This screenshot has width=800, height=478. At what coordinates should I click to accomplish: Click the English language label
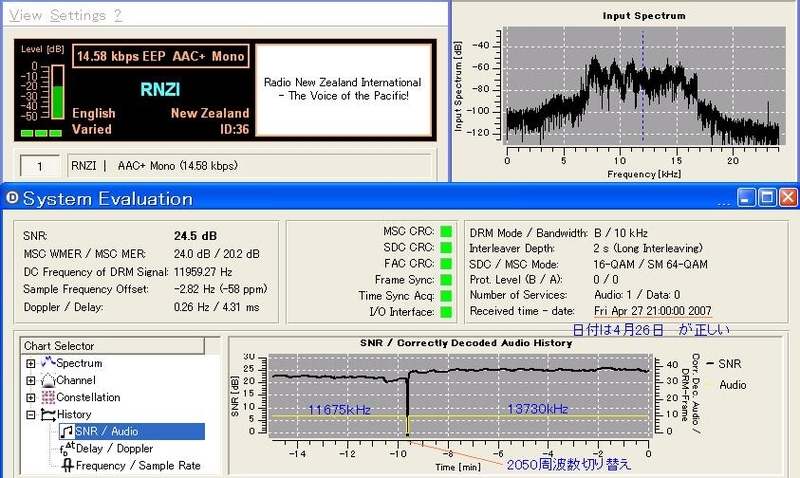pos(94,113)
